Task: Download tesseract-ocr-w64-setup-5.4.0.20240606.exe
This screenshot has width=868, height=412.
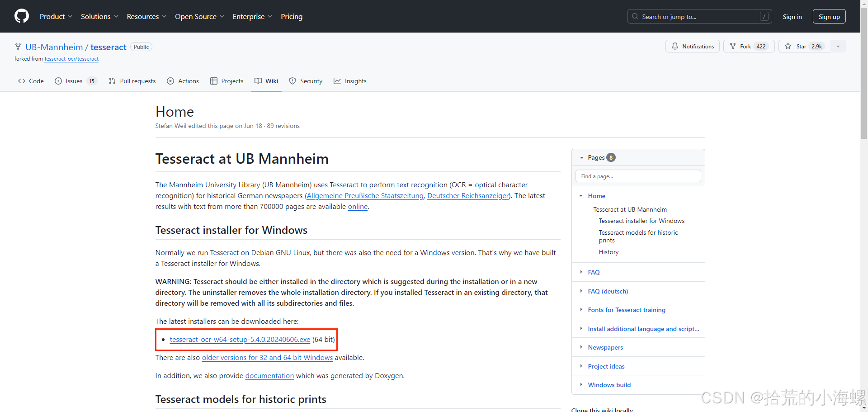Action: [x=240, y=340]
